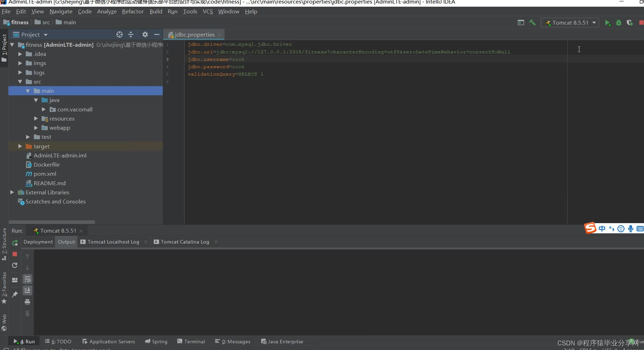
Task: Open the Application Servers tool window
Action: (x=108, y=342)
